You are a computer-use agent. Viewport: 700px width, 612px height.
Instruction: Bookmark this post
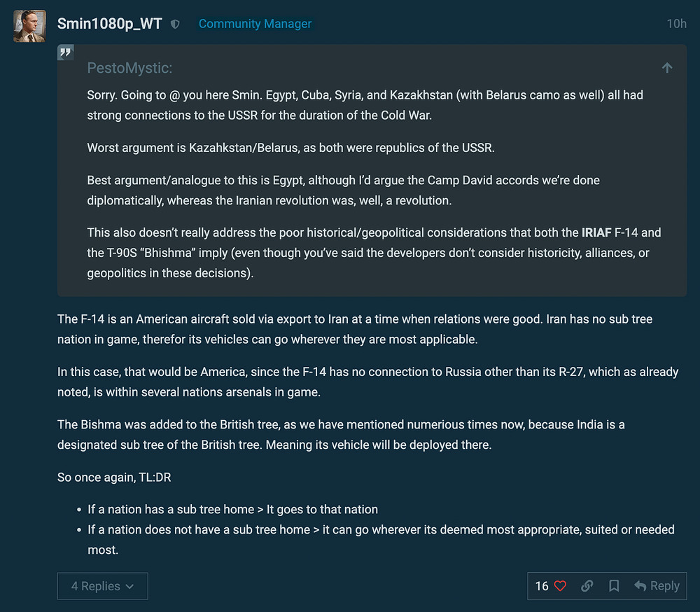click(614, 586)
